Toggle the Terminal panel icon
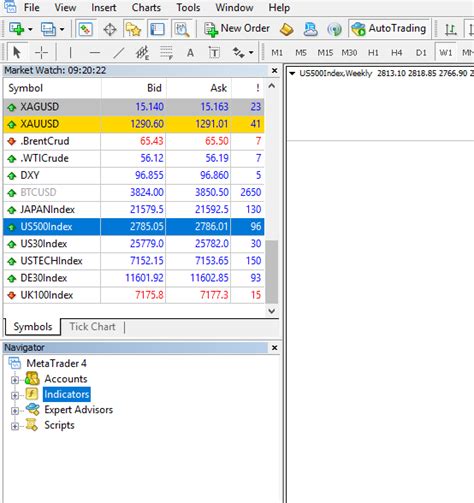 tap(157, 29)
